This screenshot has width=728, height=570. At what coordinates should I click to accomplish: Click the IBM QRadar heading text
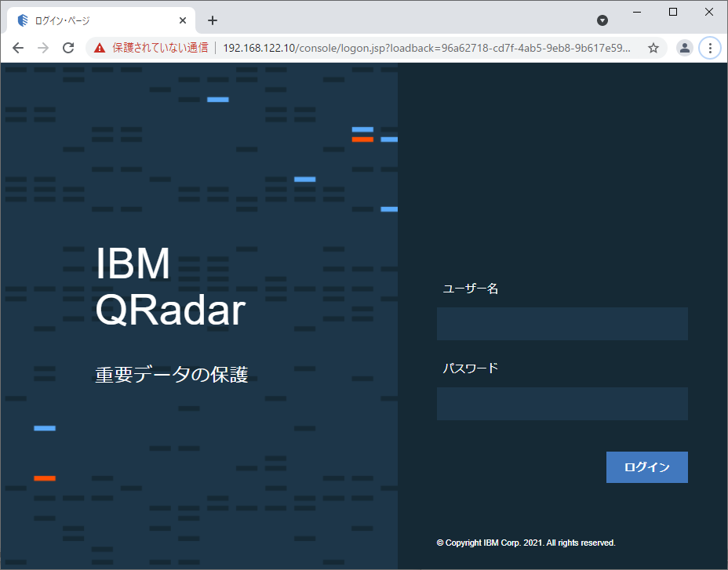point(170,286)
